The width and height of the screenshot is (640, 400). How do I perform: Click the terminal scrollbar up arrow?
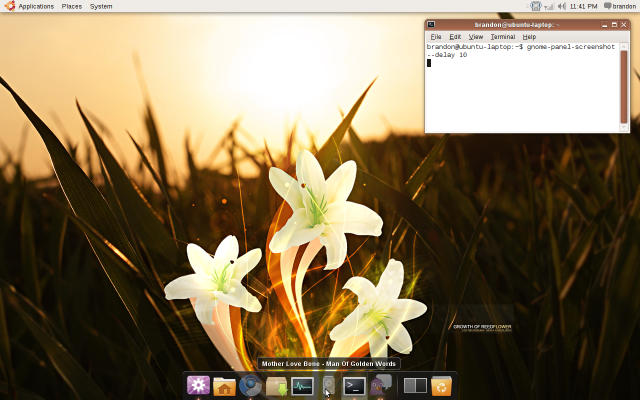click(624, 47)
